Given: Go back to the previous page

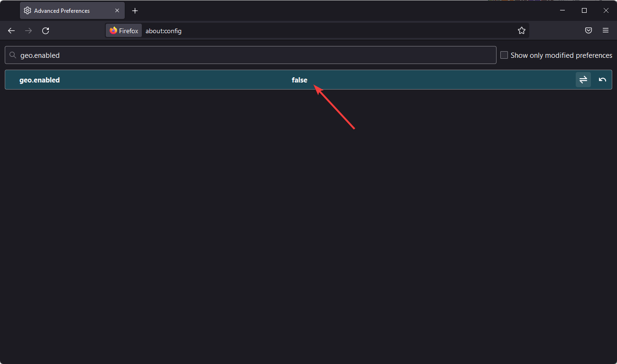Looking at the screenshot, I should pos(11,30).
